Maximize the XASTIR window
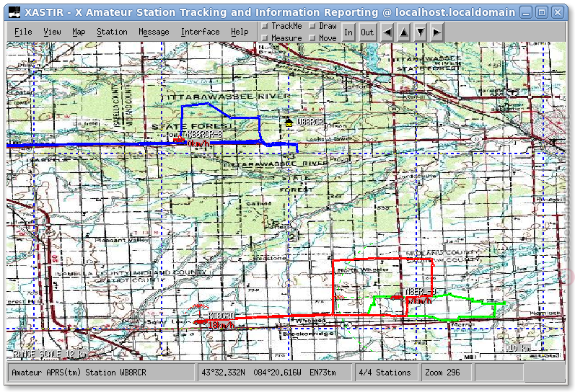 click(x=542, y=12)
